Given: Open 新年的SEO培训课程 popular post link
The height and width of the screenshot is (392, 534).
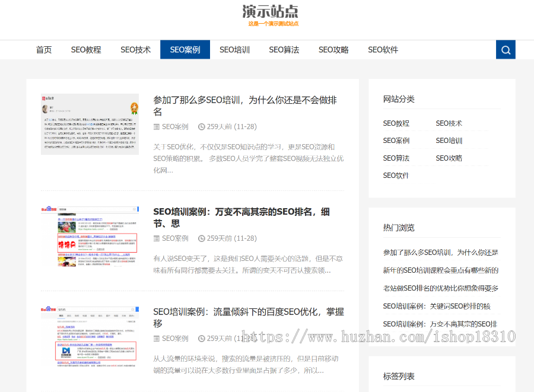Looking at the screenshot, I should [440, 270].
